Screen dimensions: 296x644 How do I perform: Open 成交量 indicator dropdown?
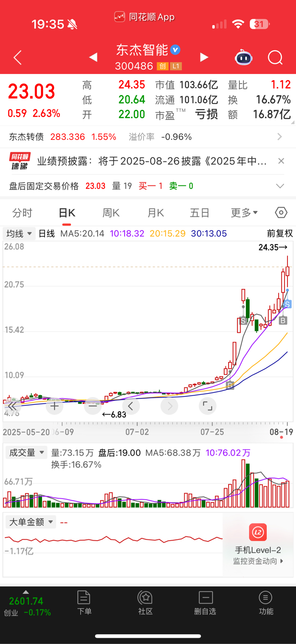click(x=27, y=452)
